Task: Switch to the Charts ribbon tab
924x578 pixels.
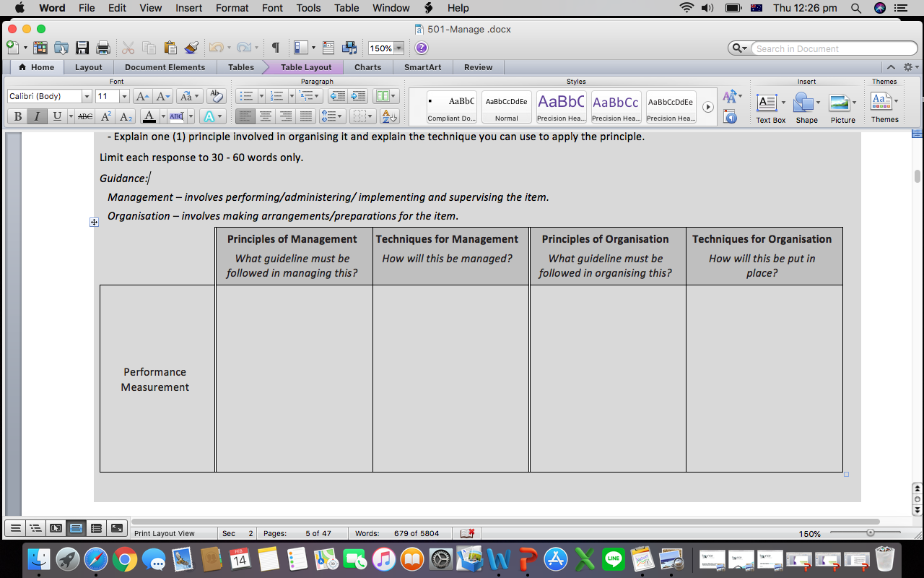Action: click(x=367, y=66)
